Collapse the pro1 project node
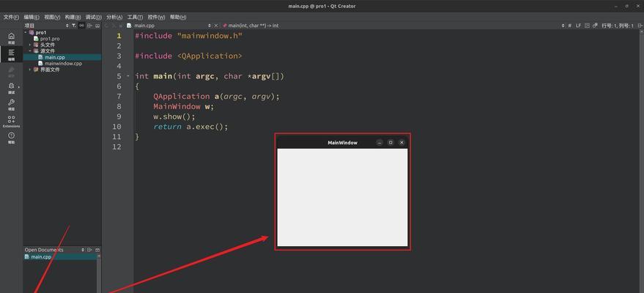The height and width of the screenshot is (293, 644). point(26,32)
